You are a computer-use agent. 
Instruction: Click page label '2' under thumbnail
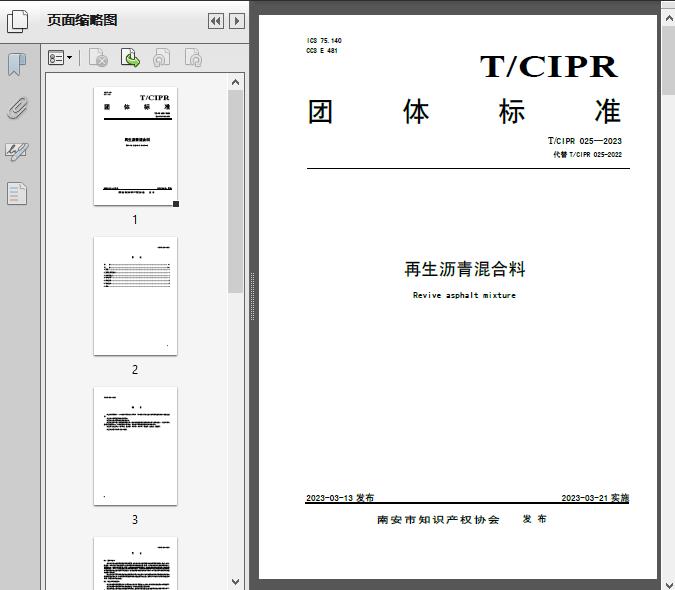pyautogui.click(x=135, y=370)
